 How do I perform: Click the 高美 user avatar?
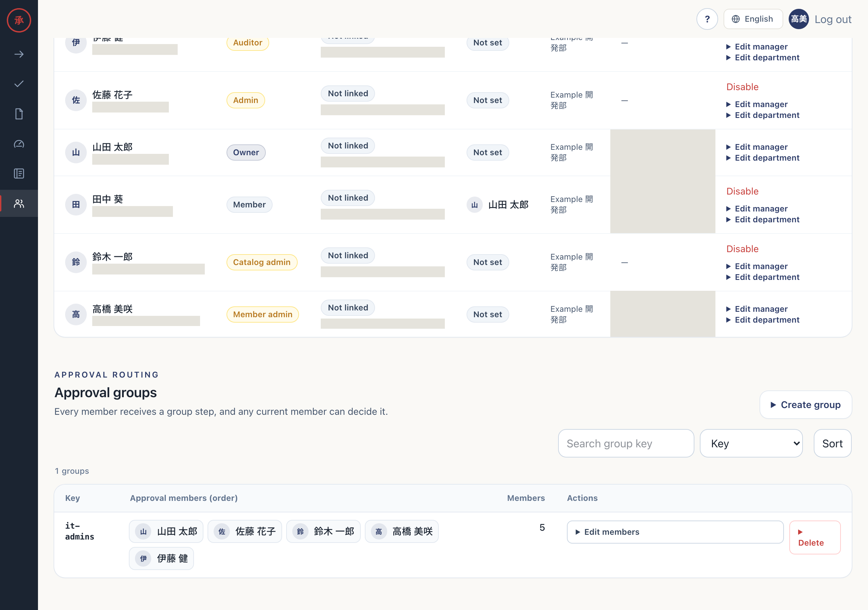(798, 19)
